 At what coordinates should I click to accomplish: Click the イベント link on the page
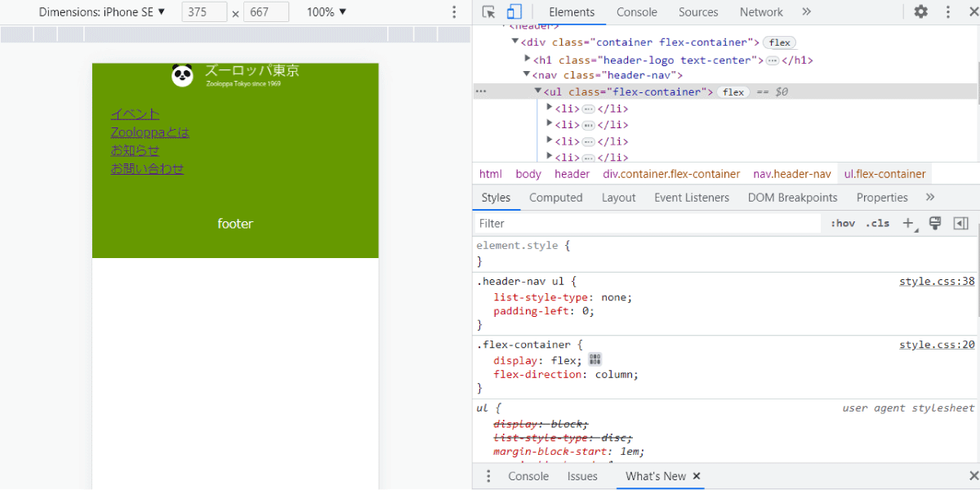pos(136,114)
